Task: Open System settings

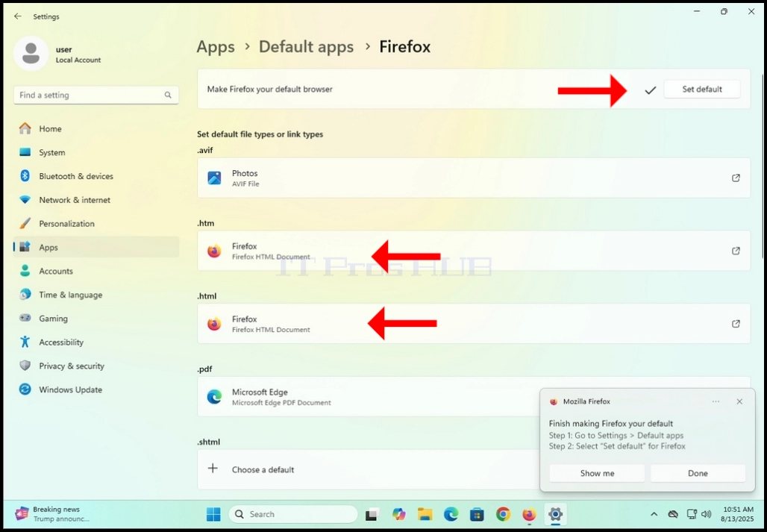Action: point(96,152)
